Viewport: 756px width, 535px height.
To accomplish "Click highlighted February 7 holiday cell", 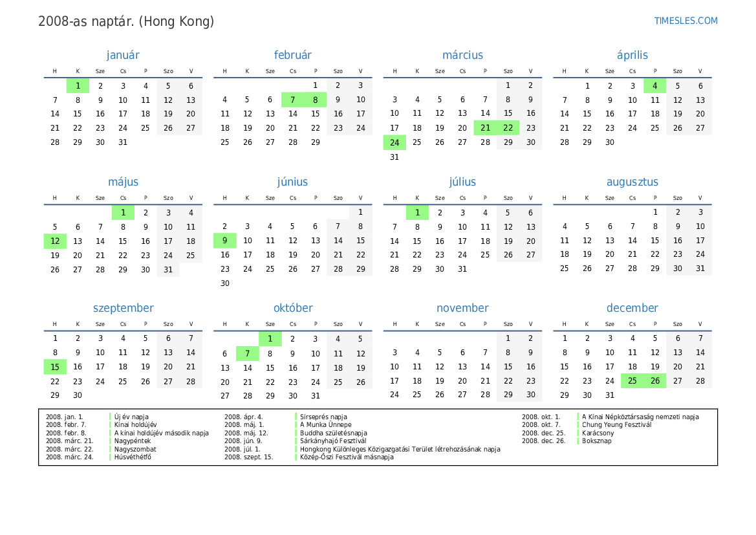I will tap(293, 100).
